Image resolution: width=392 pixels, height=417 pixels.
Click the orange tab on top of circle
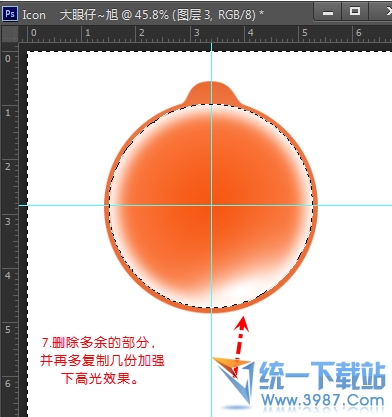point(211,93)
